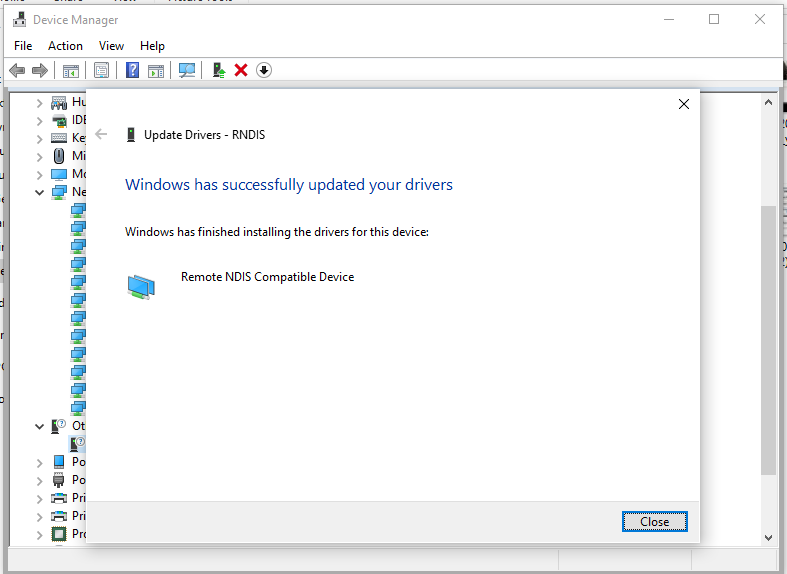Minimize the Device Manager window
Image resolution: width=787 pixels, height=574 pixels.
click(669, 20)
